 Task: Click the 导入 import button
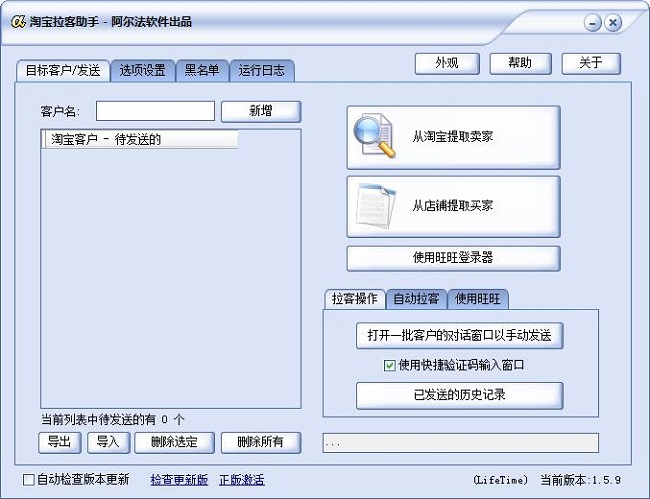point(108,442)
